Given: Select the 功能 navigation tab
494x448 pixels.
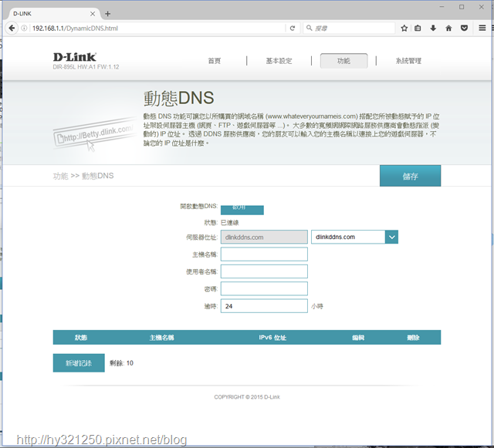Looking at the screenshot, I should pyautogui.click(x=343, y=61).
